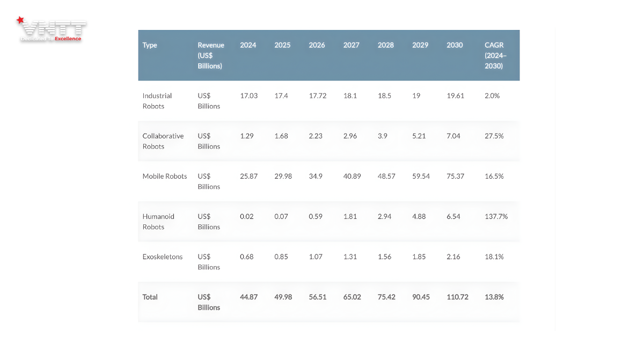Select the Humanoid Robots row label

tap(158, 222)
